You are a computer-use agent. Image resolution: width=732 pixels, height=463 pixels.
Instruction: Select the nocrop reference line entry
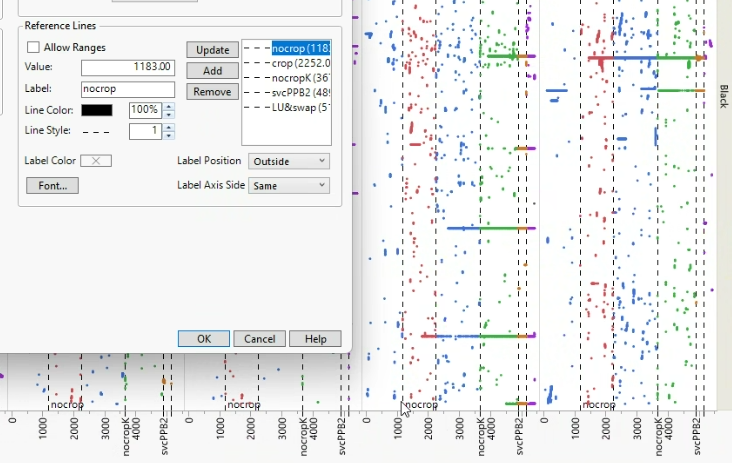click(x=287, y=48)
